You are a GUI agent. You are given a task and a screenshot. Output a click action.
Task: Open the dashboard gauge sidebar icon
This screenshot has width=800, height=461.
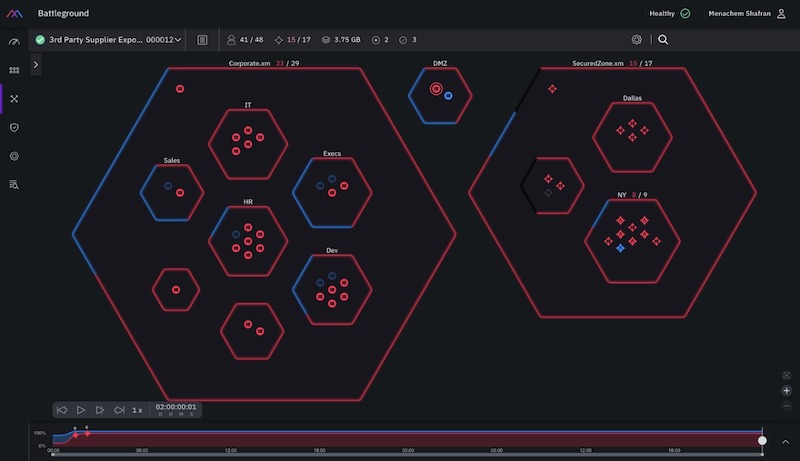pyautogui.click(x=14, y=41)
